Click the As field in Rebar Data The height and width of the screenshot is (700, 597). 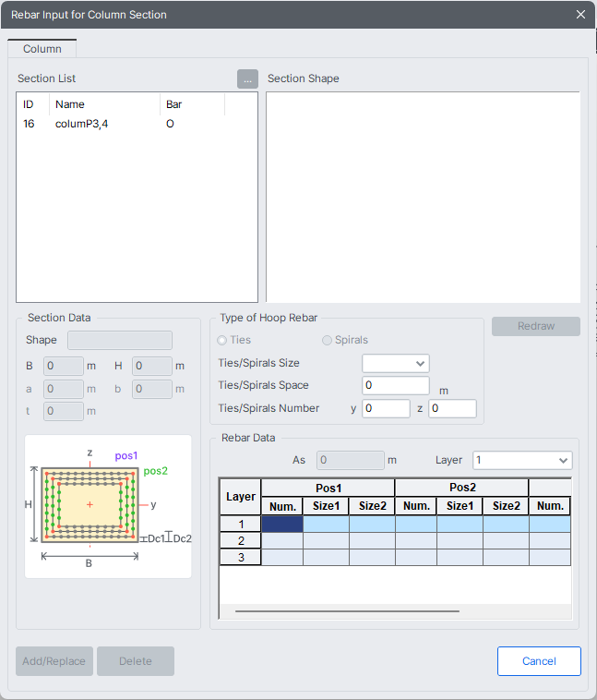[351, 460]
